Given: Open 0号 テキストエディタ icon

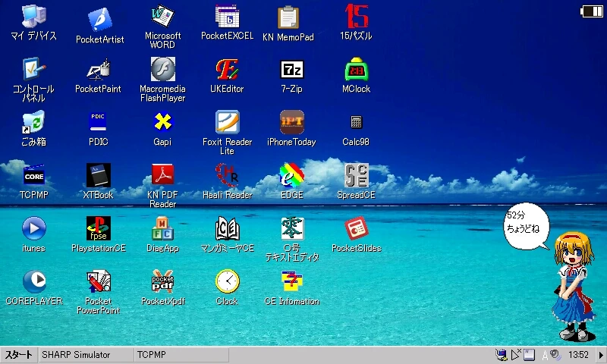Looking at the screenshot, I should click(292, 228).
